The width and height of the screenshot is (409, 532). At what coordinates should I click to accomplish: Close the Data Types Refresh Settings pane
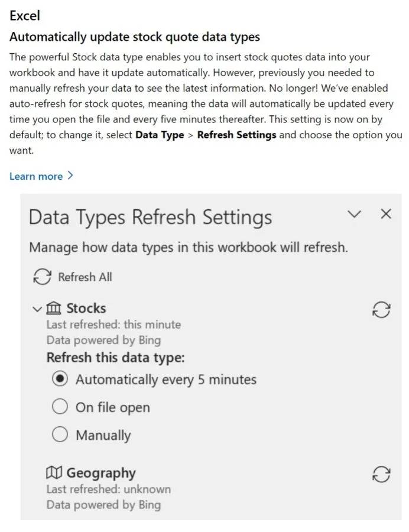385,214
